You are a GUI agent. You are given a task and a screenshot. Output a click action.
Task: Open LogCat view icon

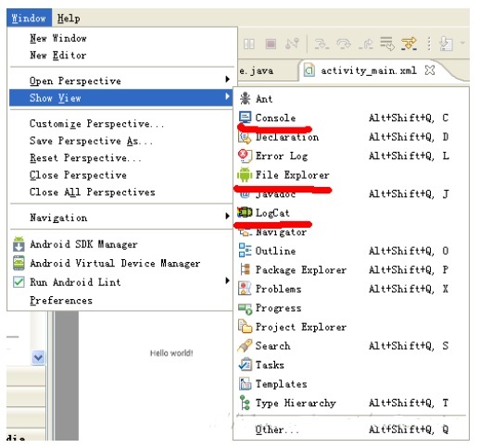coord(245,213)
